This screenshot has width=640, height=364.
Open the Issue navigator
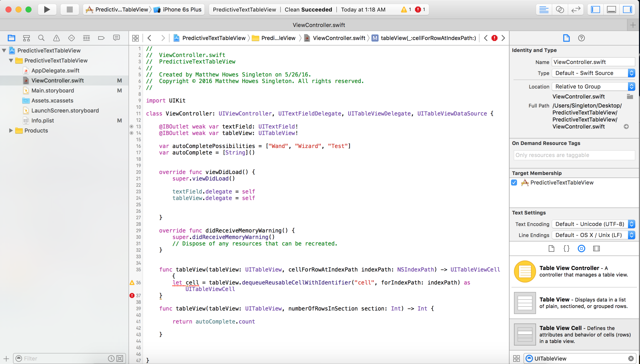pos(56,38)
